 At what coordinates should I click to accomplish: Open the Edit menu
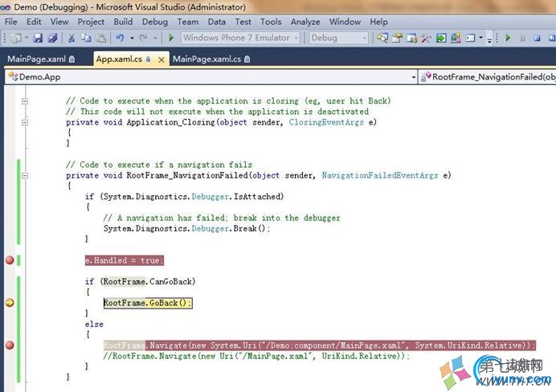pyautogui.click(x=34, y=22)
